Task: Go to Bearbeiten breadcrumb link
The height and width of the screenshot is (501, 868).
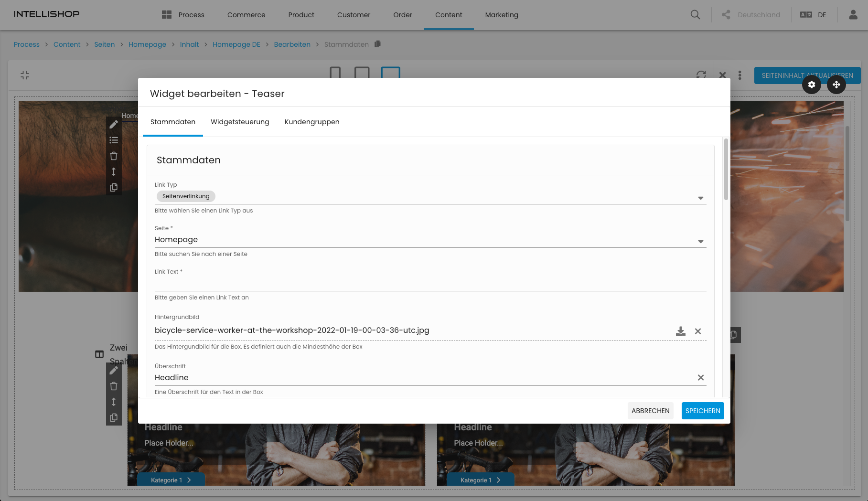Action: tap(292, 44)
